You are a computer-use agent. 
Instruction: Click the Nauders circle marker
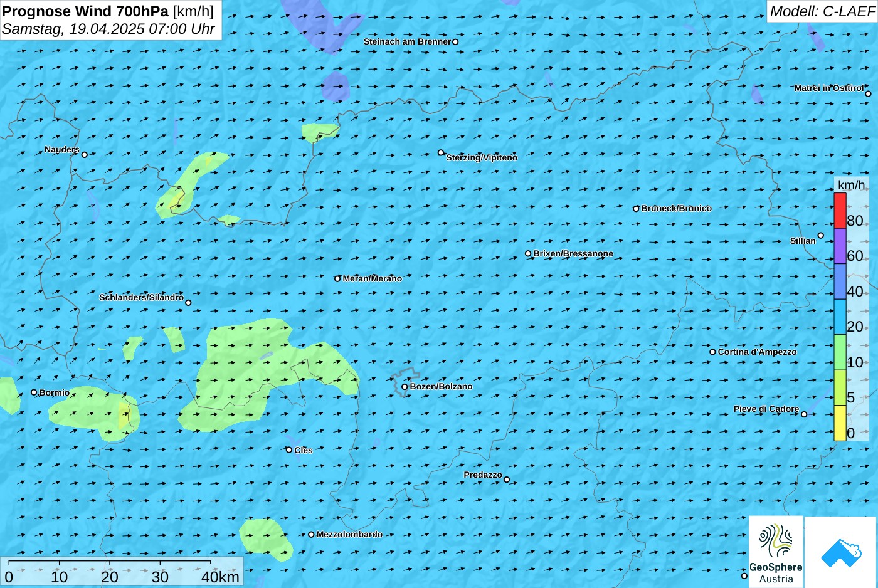85,155
